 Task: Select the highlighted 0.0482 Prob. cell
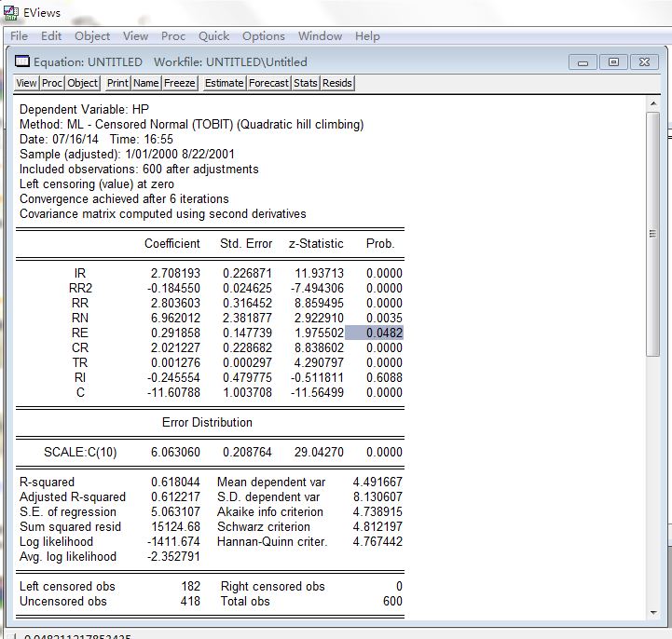tap(375, 333)
